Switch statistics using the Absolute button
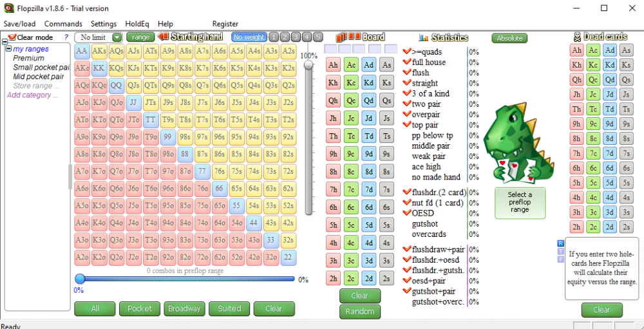 [x=509, y=38]
